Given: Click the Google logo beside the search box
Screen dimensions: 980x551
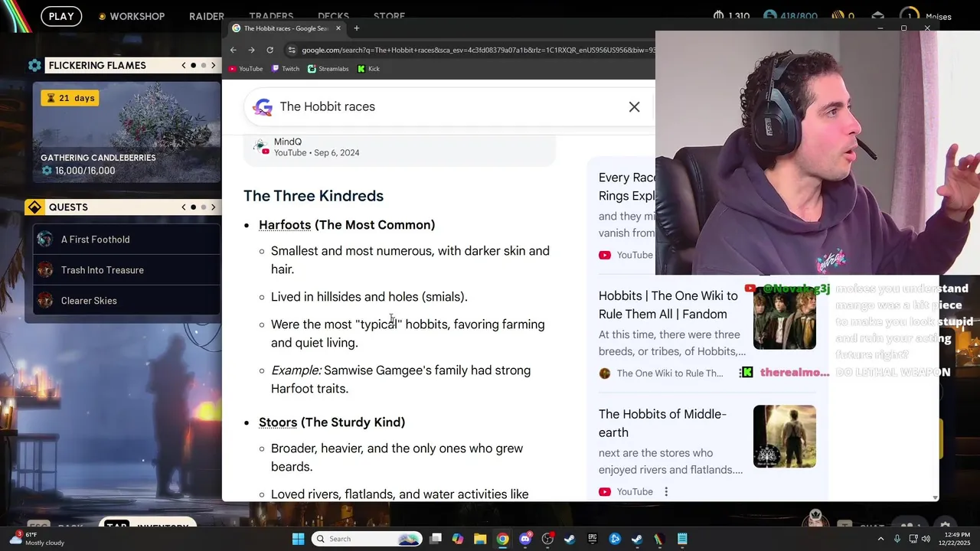Looking at the screenshot, I should [x=263, y=107].
